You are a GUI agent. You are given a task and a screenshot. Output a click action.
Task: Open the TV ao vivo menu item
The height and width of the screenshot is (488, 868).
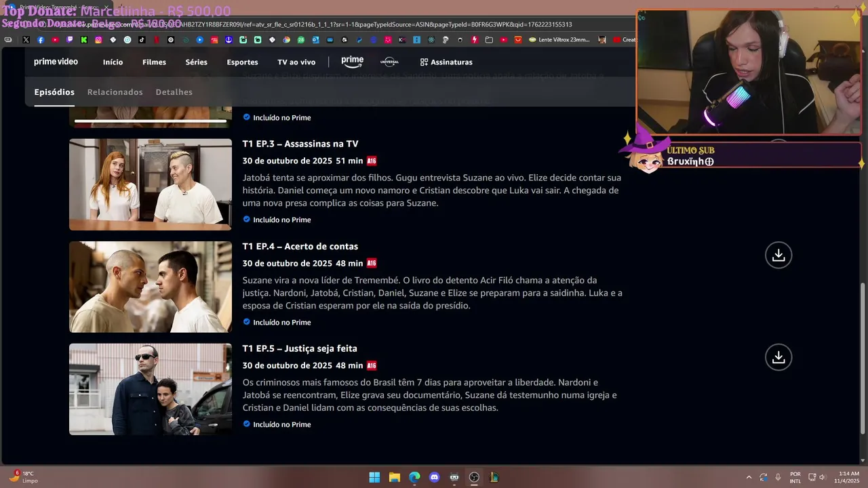click(296, 62)
